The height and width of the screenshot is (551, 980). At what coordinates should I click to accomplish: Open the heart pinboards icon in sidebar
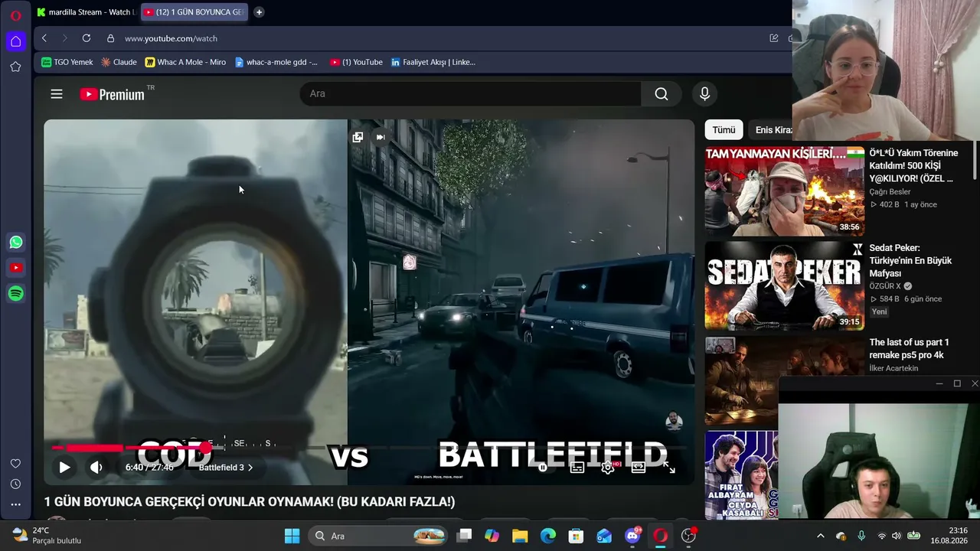click(x=15, y=464)
